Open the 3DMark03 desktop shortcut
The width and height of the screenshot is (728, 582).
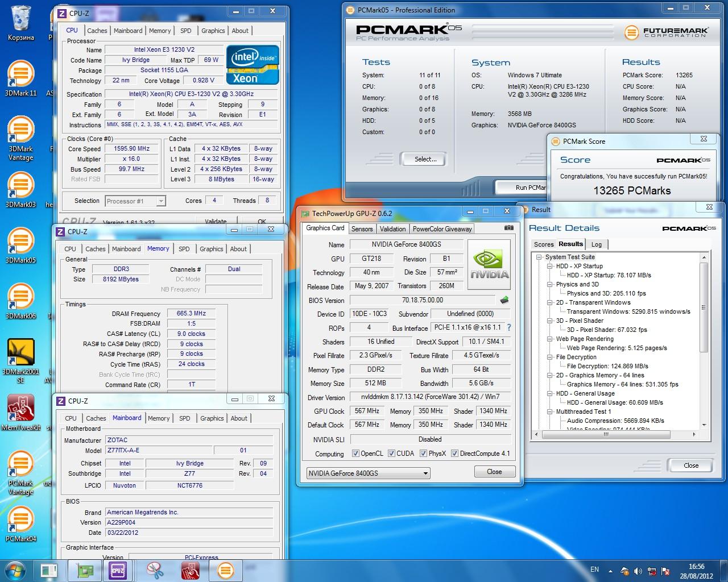click(x=20, y=190)
